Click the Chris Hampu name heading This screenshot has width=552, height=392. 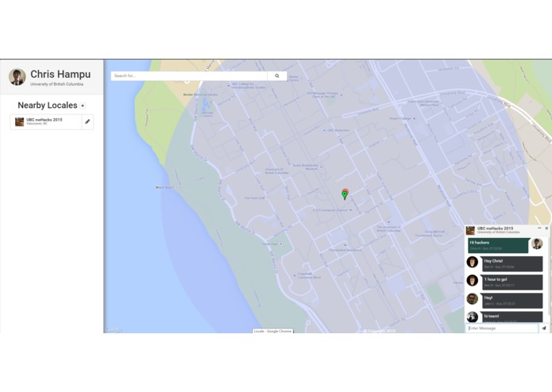click(x=60, y=74)
